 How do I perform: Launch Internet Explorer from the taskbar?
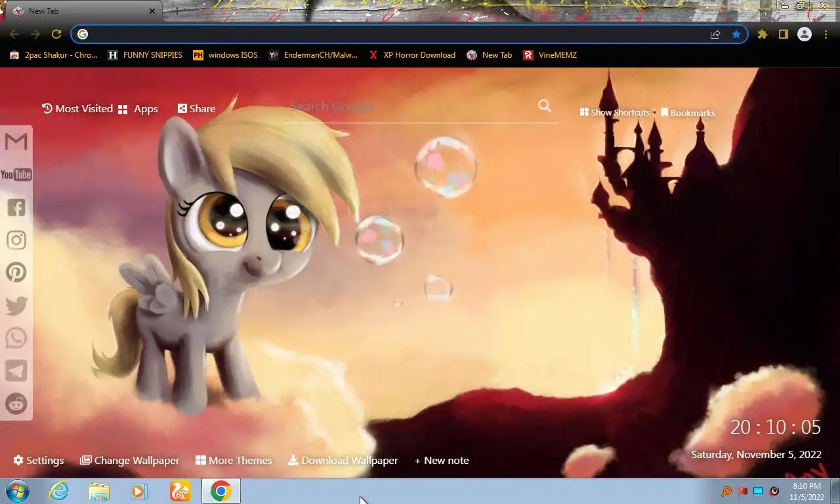[59, 491]
